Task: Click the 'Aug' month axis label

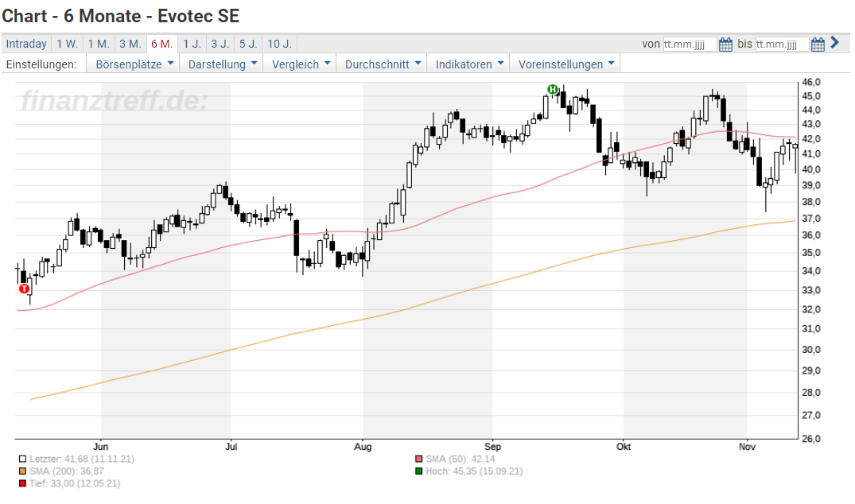Action: pyautogui.click(x=363, y=447)
